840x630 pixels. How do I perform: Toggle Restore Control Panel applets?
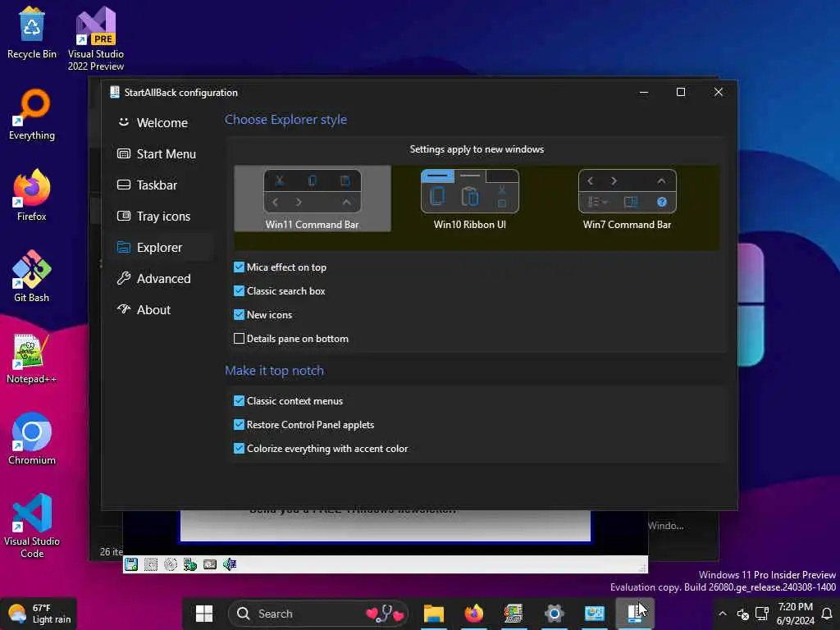(x=239, y=425)
